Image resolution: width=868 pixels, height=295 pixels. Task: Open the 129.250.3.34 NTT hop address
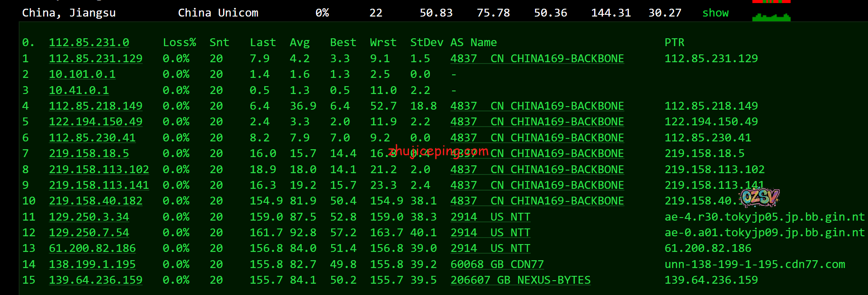(89, 217)
